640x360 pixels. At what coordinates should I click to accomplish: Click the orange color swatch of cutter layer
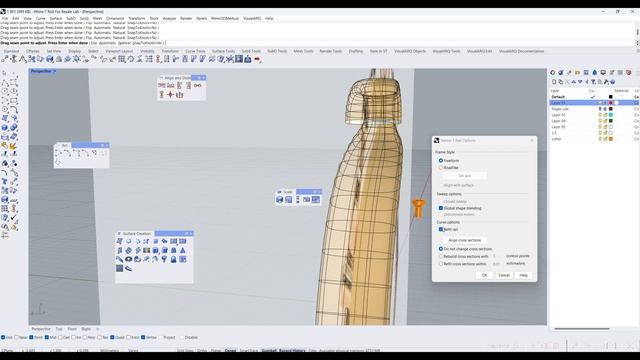611,139
